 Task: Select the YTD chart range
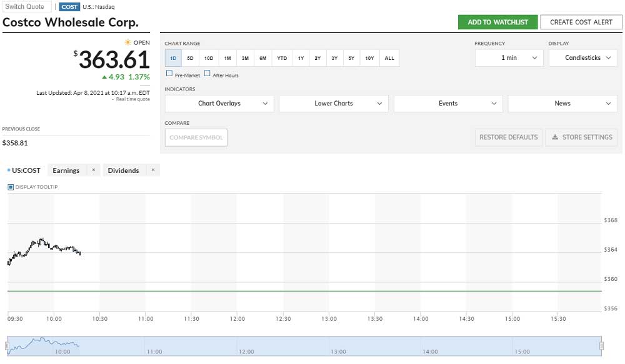[282, 58]
